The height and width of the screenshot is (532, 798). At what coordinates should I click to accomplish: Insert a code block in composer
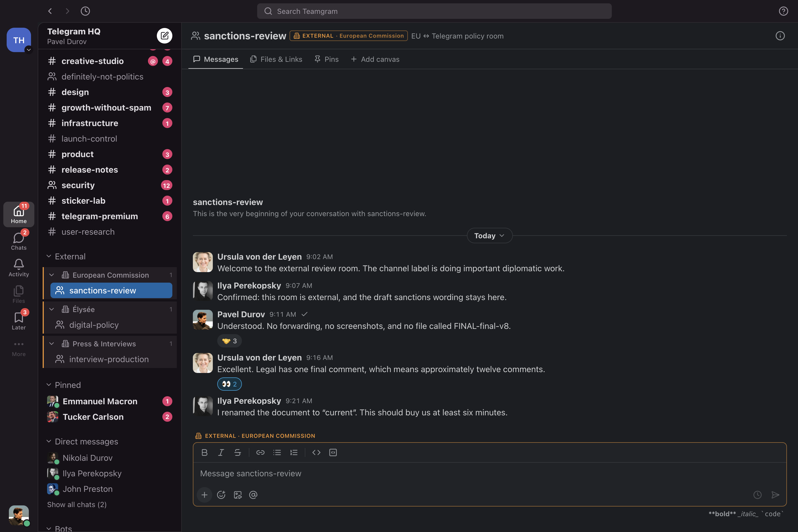(333, 452)
